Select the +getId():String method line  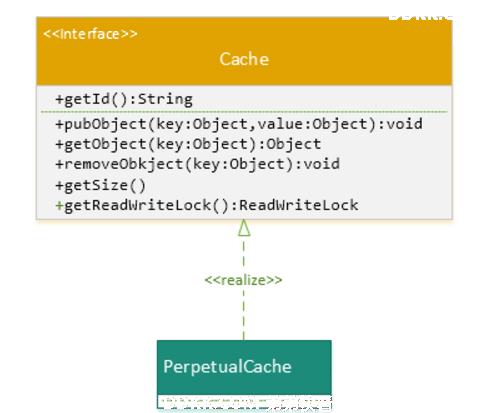[x=124, y=99]
